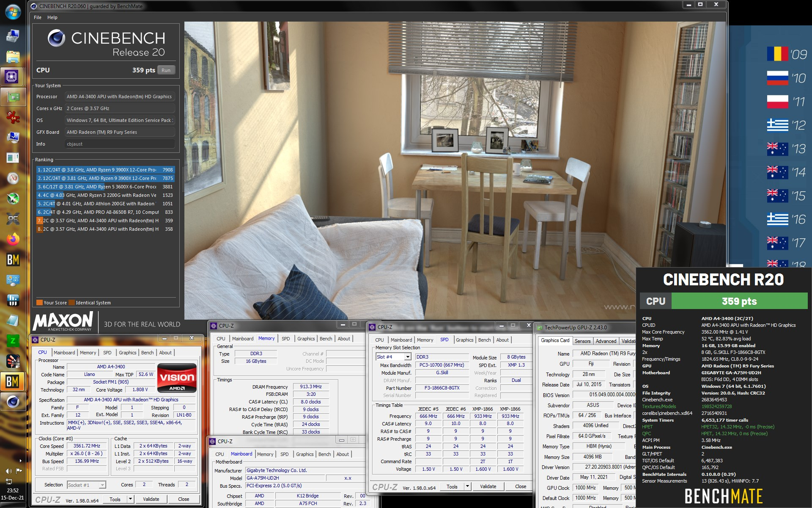The width and height of the screenshot is (812, 508).
Task: Select ranking row 8 A4-3400 score 358
Action: [105, 229]
